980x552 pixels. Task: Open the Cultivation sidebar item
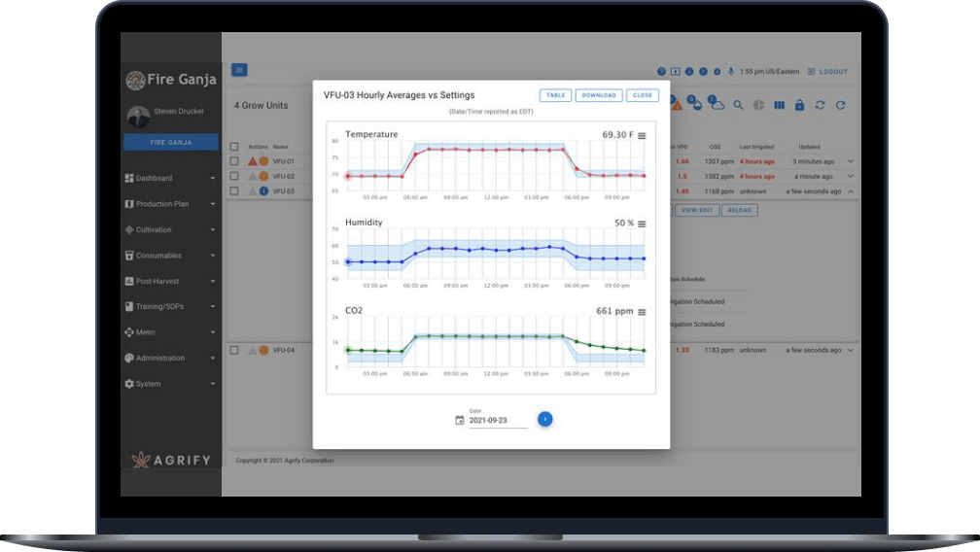click(170, 229)
